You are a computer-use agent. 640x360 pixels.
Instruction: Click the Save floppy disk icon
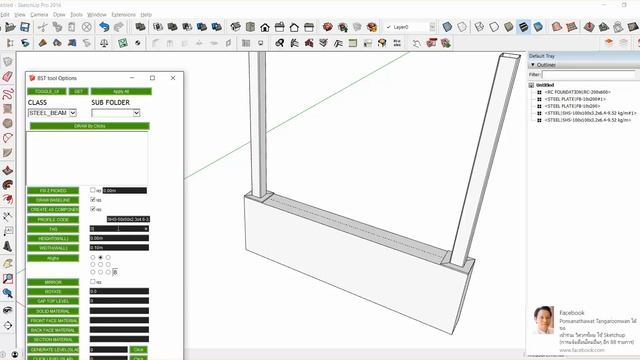[25, 27]
